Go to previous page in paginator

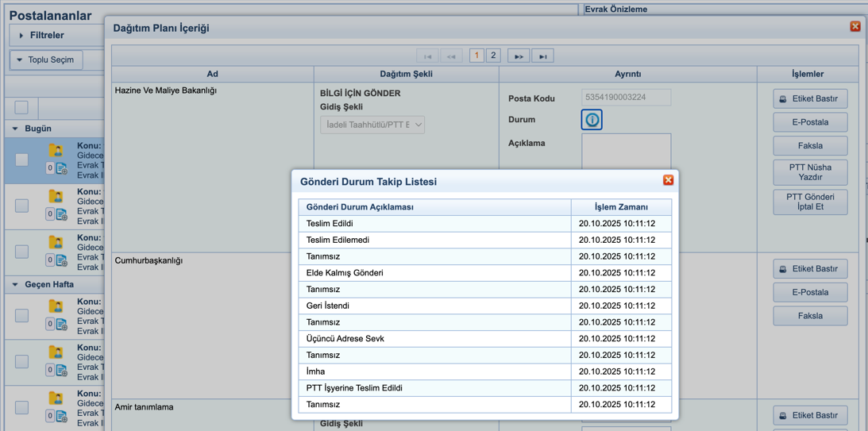pos(451,56)
